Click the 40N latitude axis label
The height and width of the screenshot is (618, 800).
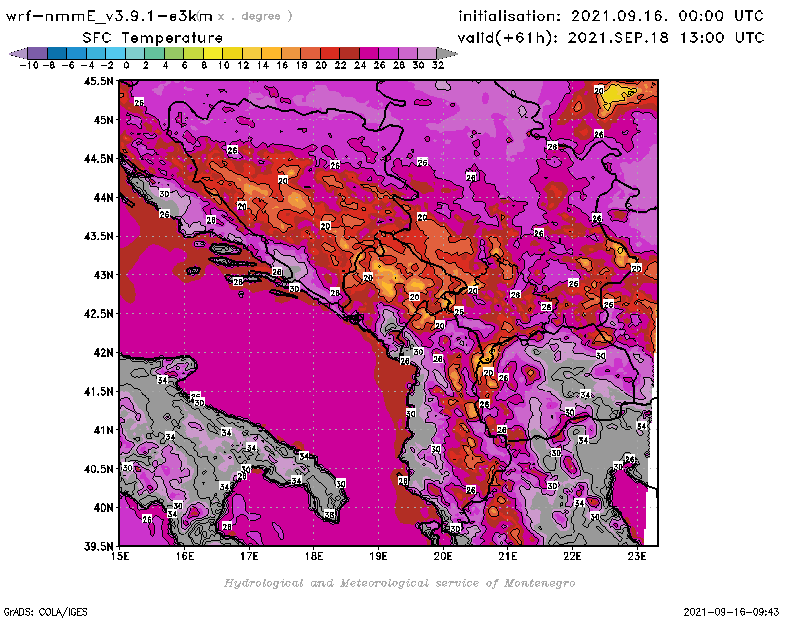104,508
